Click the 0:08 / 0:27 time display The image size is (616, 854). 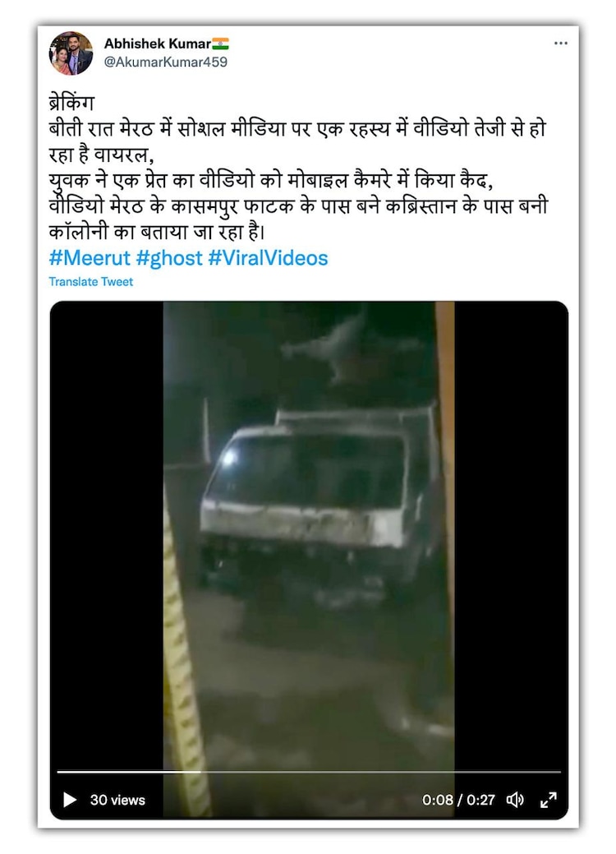459,800
